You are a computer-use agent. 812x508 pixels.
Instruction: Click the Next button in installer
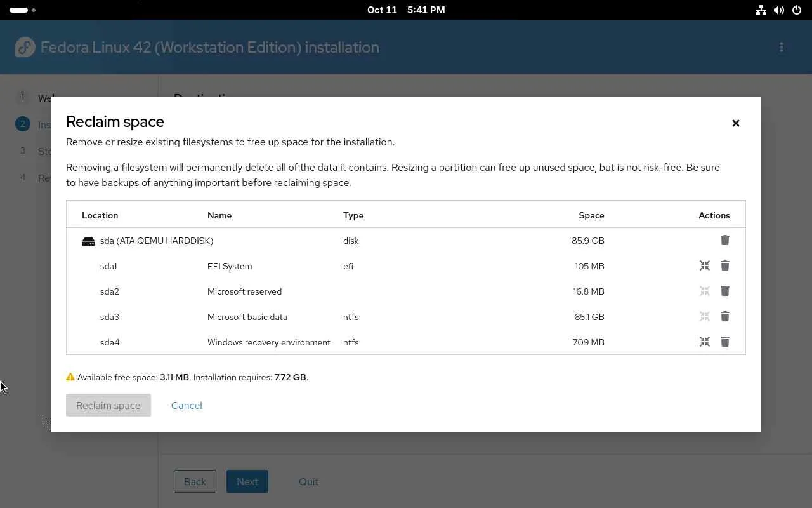(x=247, y=481)
